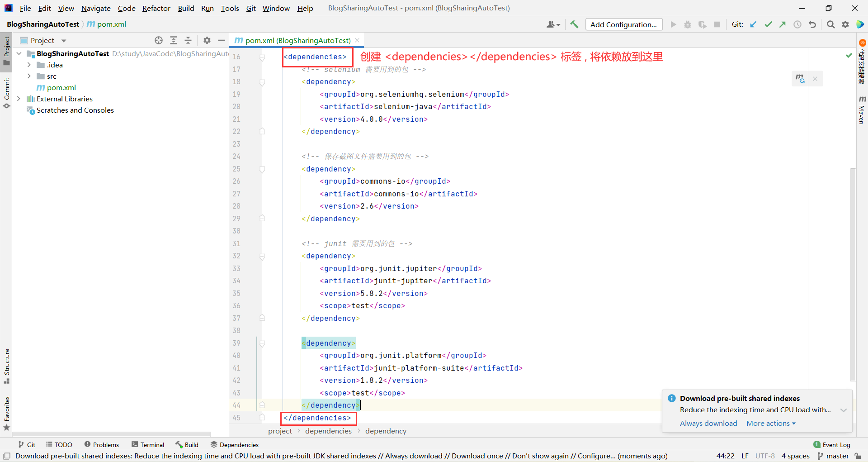Open the user account icon dropdown
Viewport: 868px width, 462px height.
[x=553, y=24]
